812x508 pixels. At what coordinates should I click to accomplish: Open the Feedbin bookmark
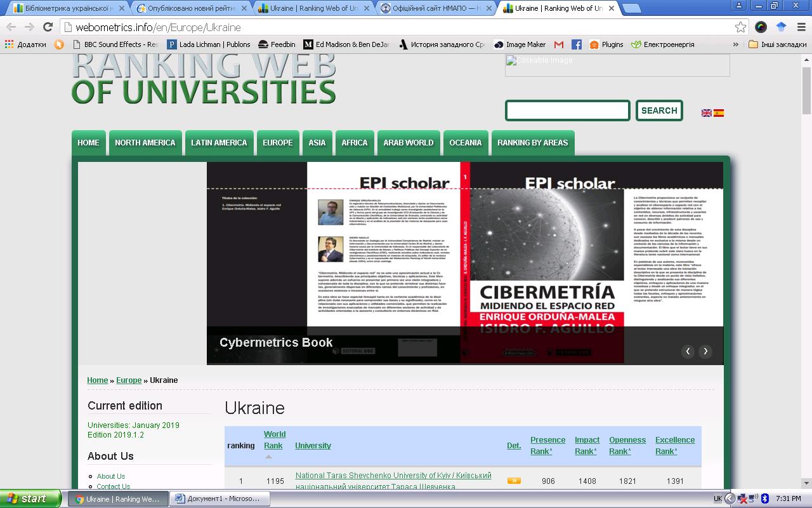click(277, 44)
